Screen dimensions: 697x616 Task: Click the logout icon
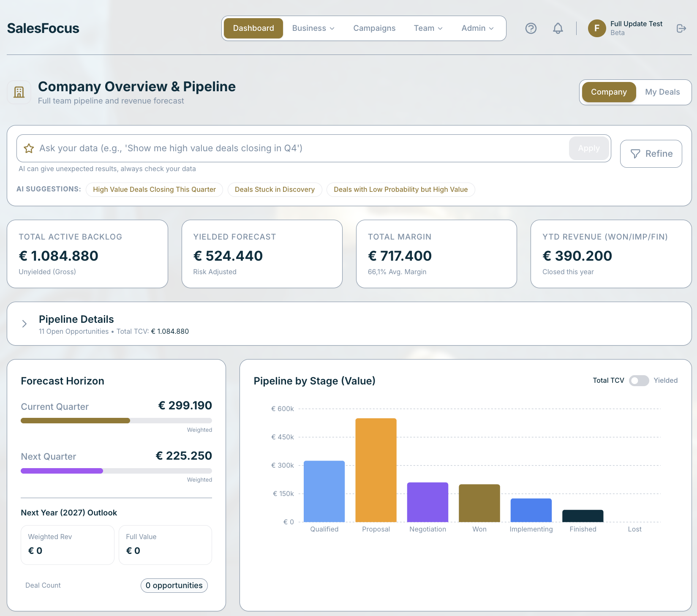coord(681,28)
